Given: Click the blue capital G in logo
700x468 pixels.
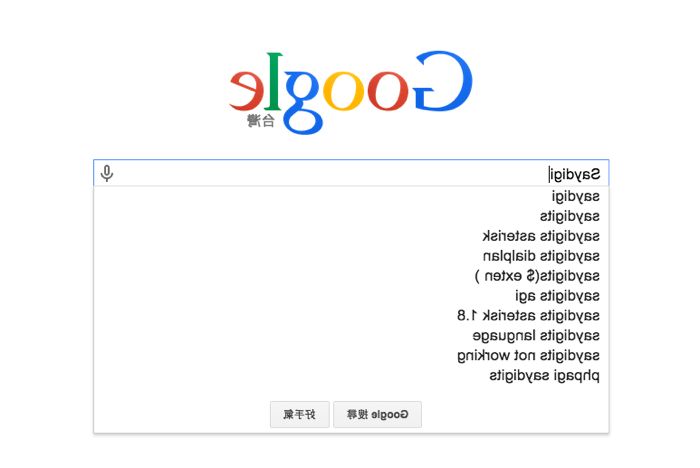Looking at the screenshot, I should 435,82.
